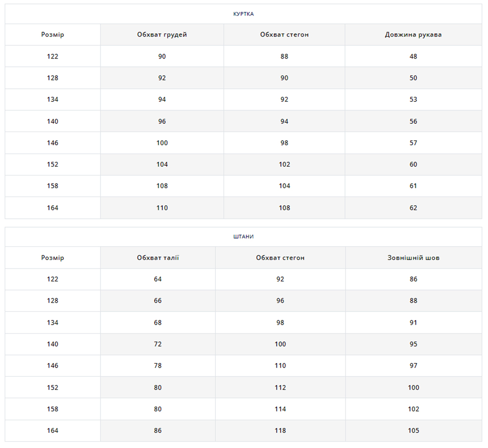Select Розмір header in the jacket table
The image size is (488, 448).
[53, 35]
